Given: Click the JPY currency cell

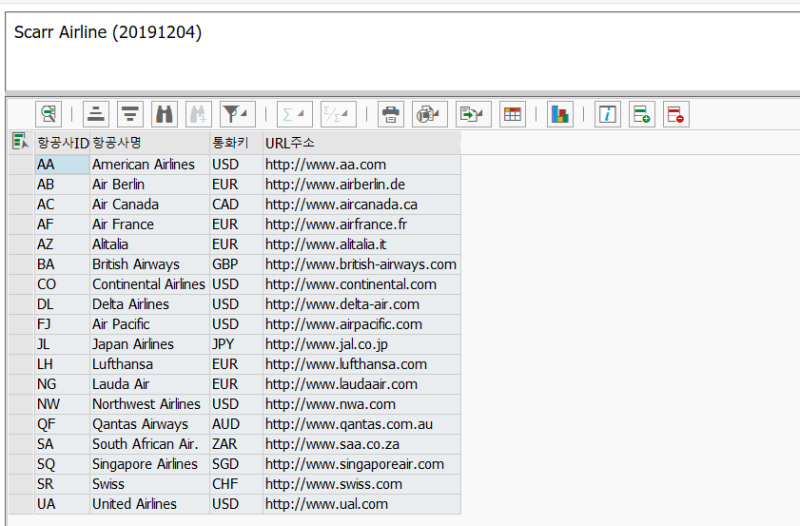Looking at the screenshot, I should click(236, 344).
